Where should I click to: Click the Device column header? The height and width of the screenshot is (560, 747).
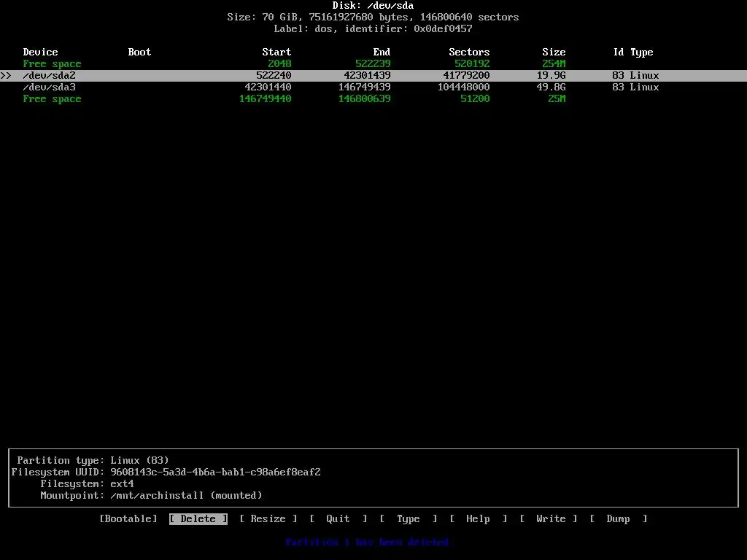(x=41, y=52)
